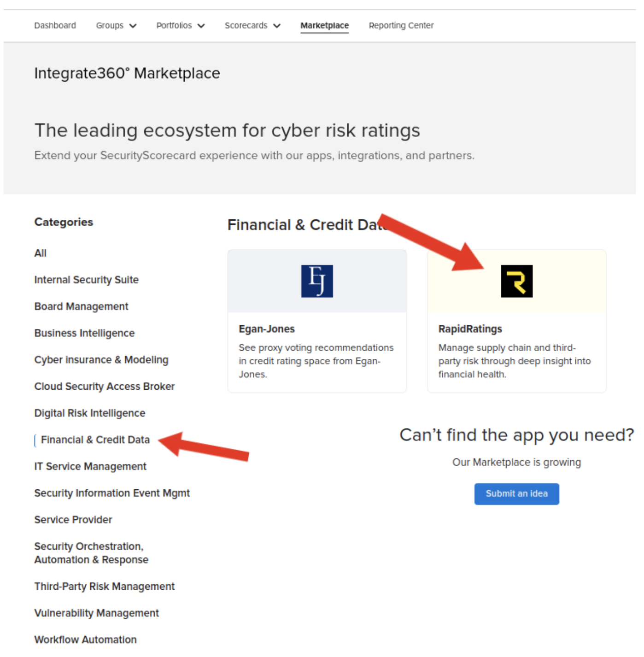Click 'Our Marketplace is growing' text
Viewport: 644px width, 657px height.
tap(516, 462)
